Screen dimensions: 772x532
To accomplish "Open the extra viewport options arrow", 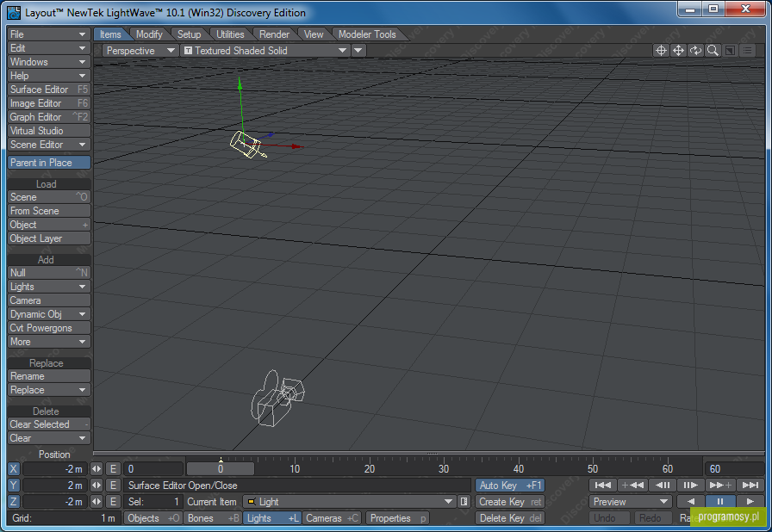I will [358, 50].
